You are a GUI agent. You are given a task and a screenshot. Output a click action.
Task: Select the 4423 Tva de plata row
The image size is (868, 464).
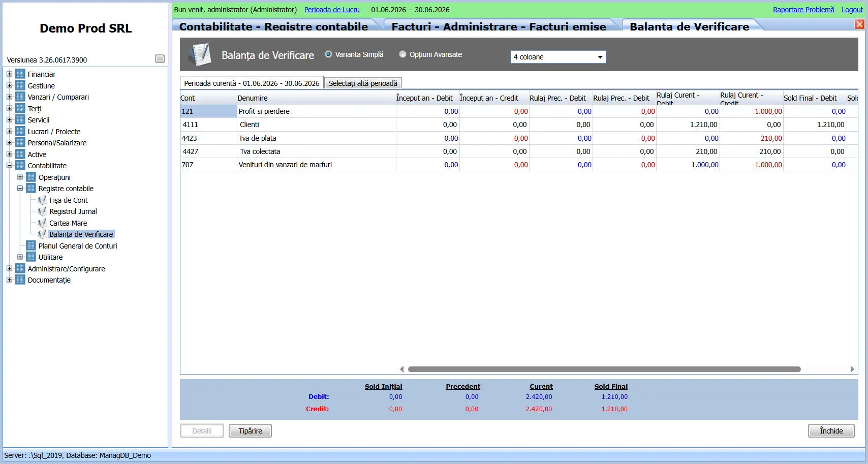pos(519,138)
